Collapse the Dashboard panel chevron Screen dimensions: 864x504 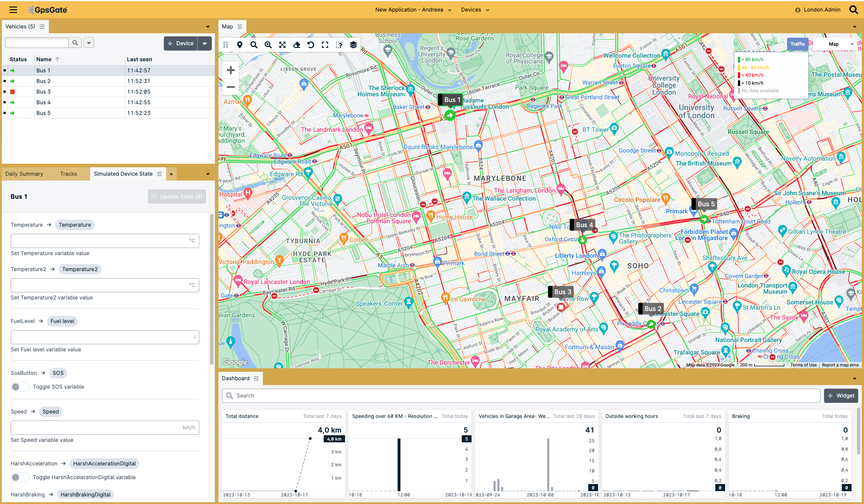pos(855,378)
